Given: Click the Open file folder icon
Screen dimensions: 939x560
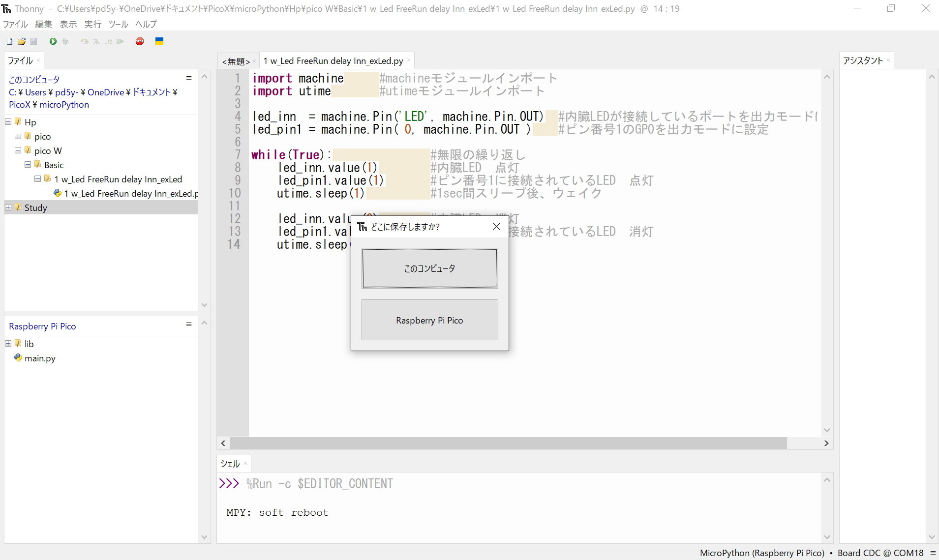Looking at the screenshot, I should click(22, 42).
